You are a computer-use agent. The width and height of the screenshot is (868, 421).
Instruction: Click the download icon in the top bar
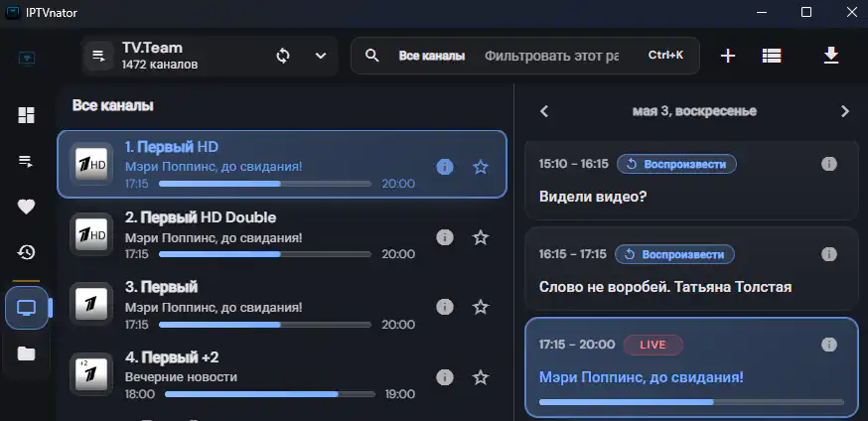[x=831, y=56]
